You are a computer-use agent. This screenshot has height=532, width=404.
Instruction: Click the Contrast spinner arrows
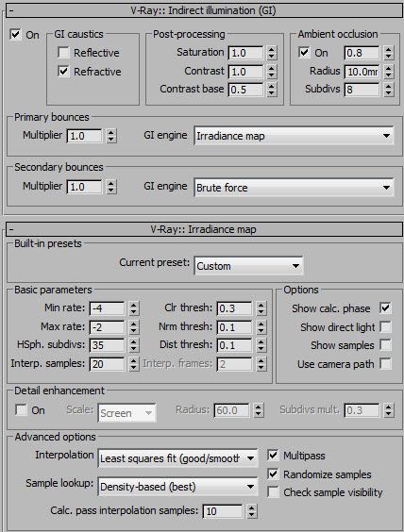(x=272, y=72)
